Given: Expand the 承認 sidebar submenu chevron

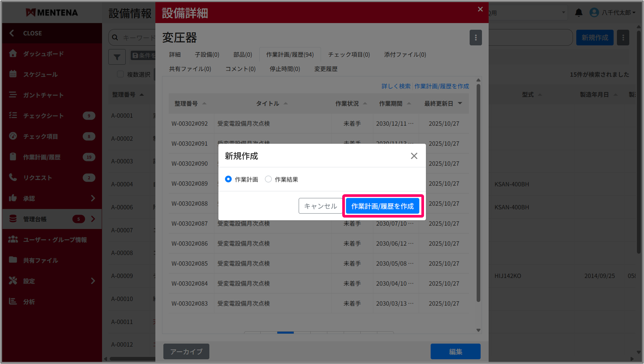Looking at the screenshot, I should click(x=93, y=198).
